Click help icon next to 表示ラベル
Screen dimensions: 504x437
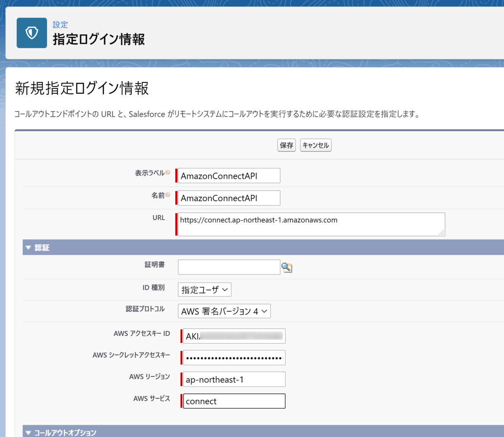tap(168, 173)
